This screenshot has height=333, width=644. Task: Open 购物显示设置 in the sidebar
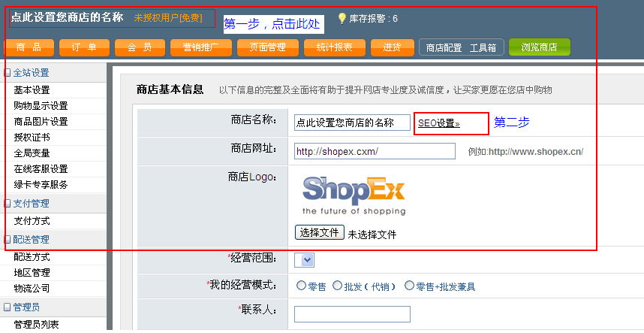41,106
